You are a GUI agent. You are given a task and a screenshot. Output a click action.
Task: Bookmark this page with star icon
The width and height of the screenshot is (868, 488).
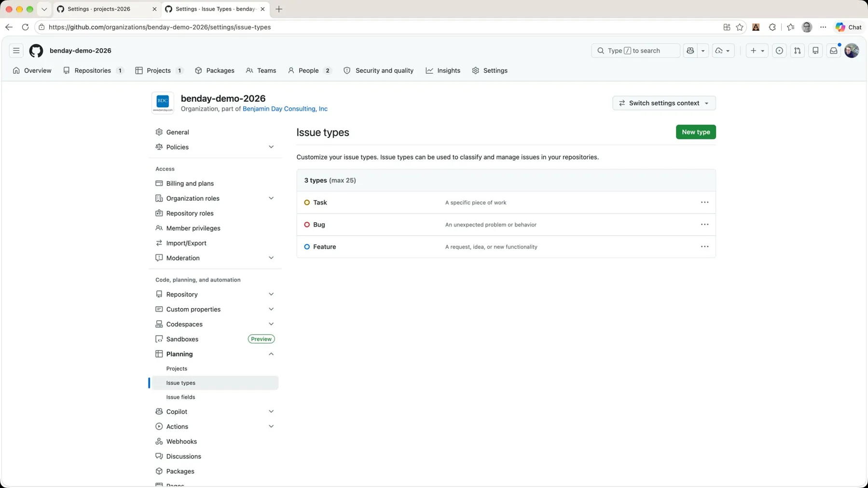(x=740, y=27)
